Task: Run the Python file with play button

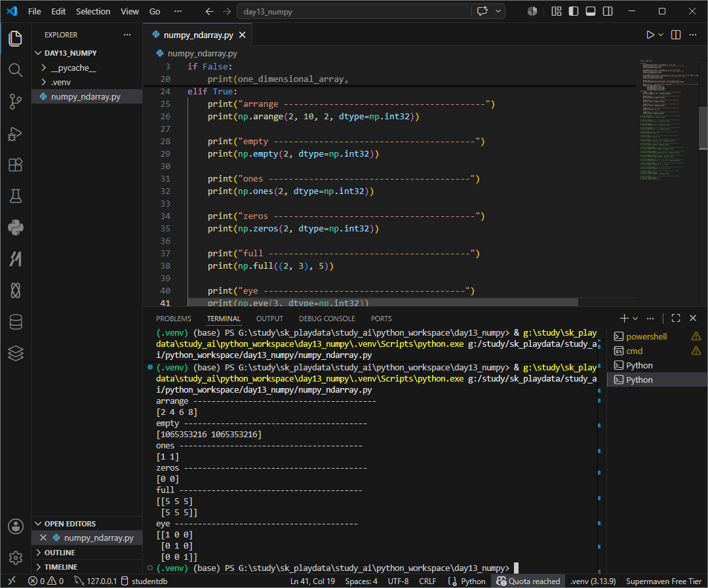Action: coord(650,35)
